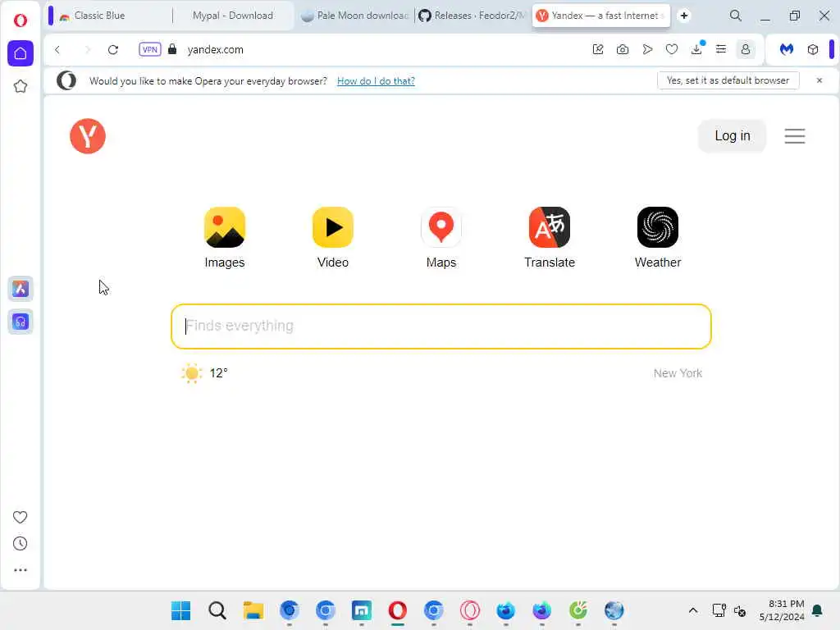
Task: Add page to bookmarks heart icon
Action: [x=672, y=49]
